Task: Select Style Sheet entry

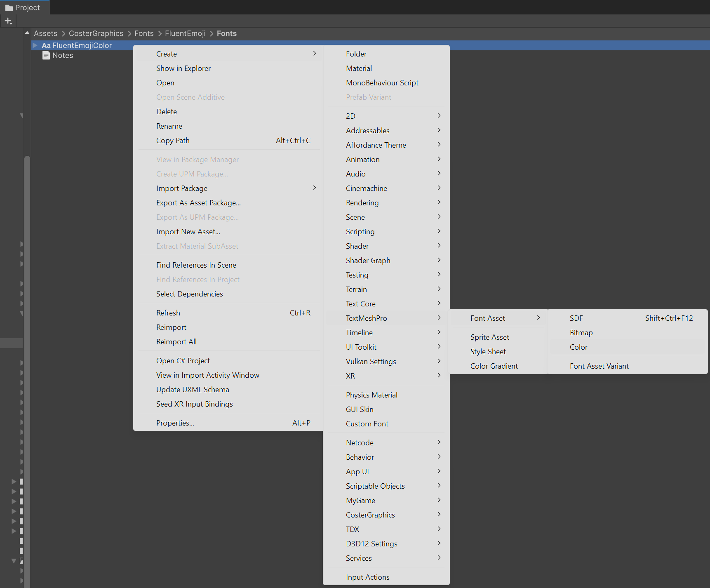Action: [x=498, y=352]
